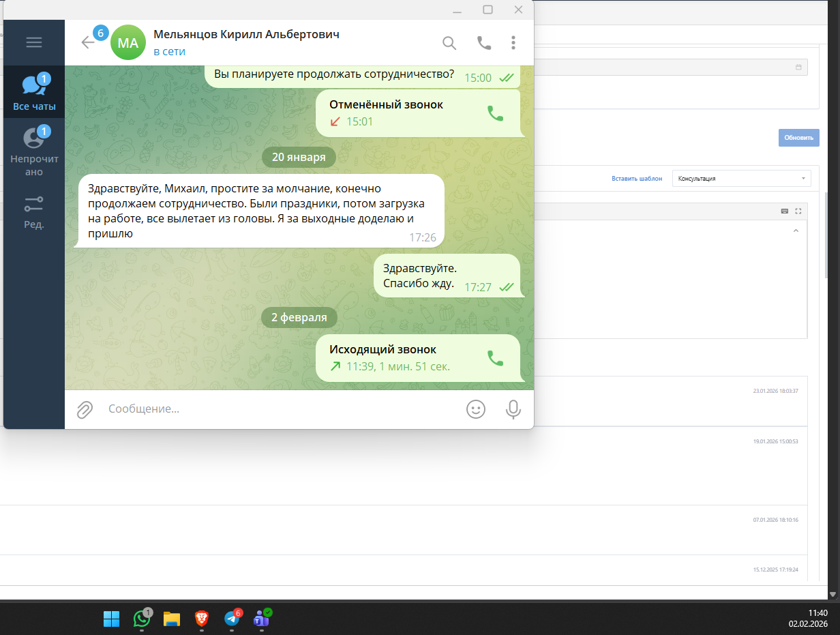This screenshot has width=840, height=635.
Task: Click the 20 января date label
Action: [299, 157]
